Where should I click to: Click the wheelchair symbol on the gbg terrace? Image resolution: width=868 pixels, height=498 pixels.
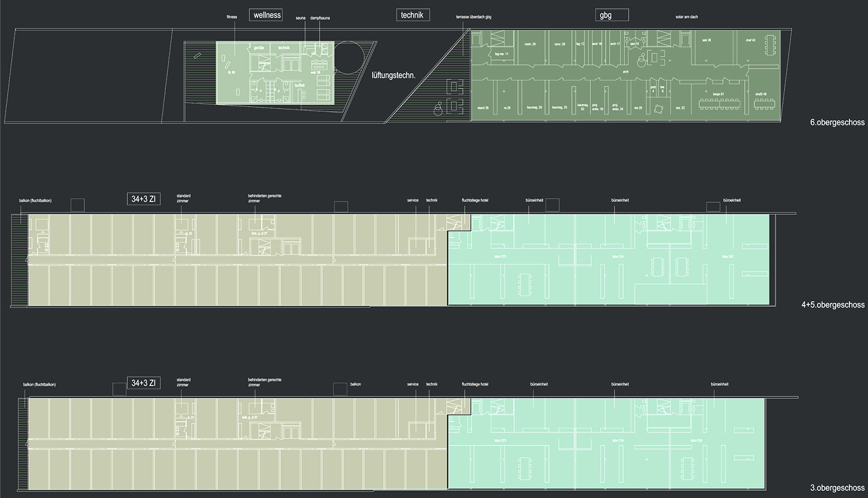(x=439, y=107)
